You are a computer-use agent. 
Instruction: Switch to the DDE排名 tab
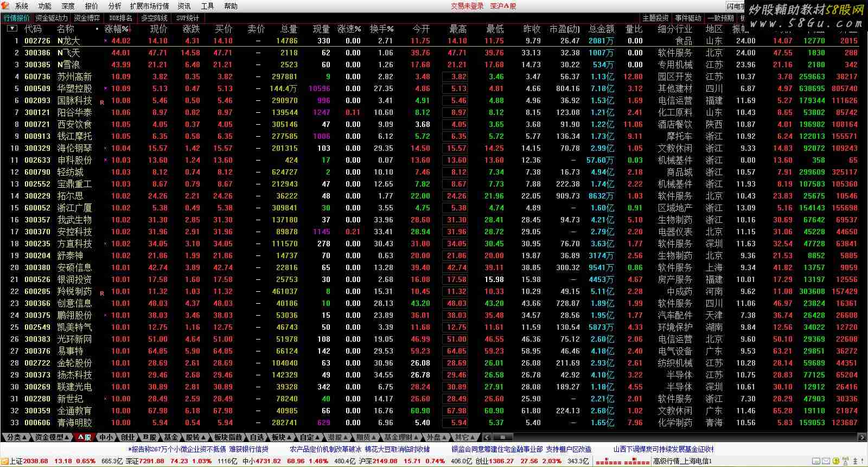[120, 18]
